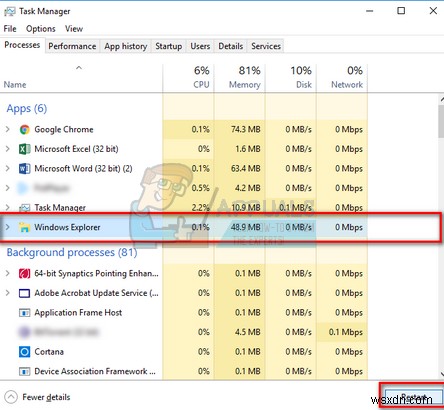
Task: Open the File menu
Action: [x=10, y=29]
